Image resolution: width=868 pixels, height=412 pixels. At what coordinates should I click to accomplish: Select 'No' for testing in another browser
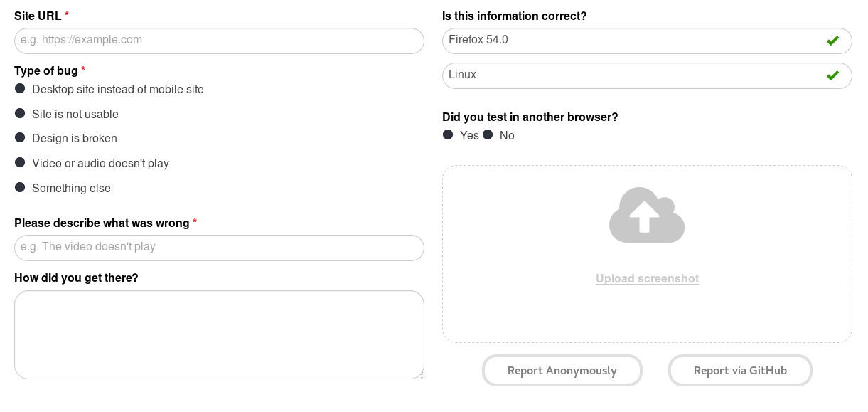click(x=488, y=134)
